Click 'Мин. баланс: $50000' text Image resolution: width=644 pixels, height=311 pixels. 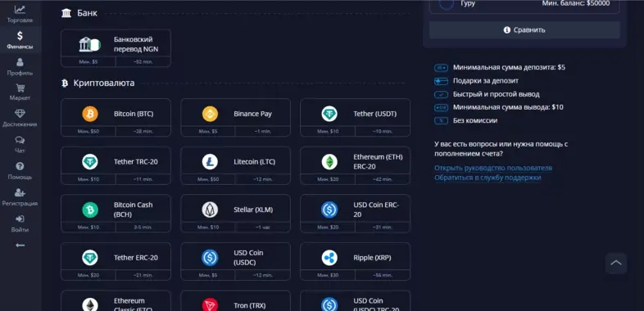tap(575, 3)
